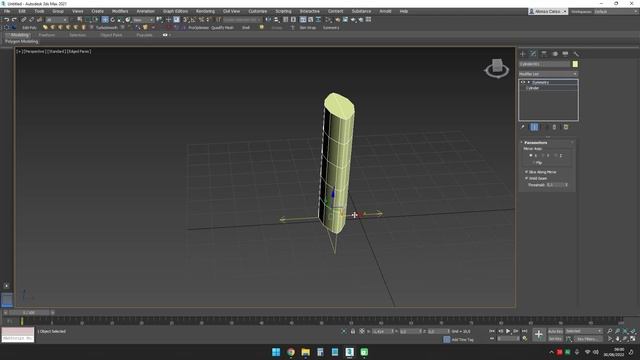Image resolution: width=640 pixels, height=360 pixels.
Task: Toggle the Weld Seam checkbox
Action: pos(527,178)
